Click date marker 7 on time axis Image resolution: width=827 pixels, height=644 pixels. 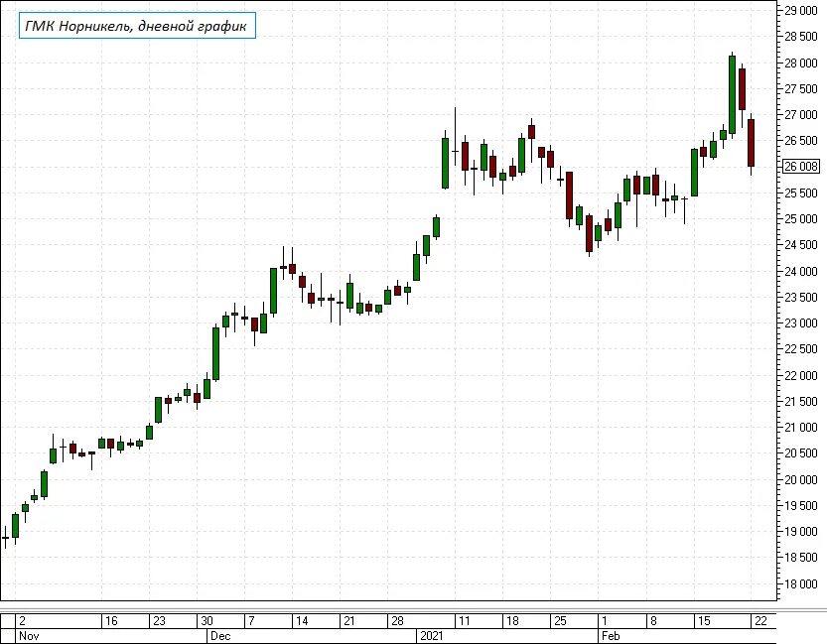pyautogui.click(x=251, y=621)
